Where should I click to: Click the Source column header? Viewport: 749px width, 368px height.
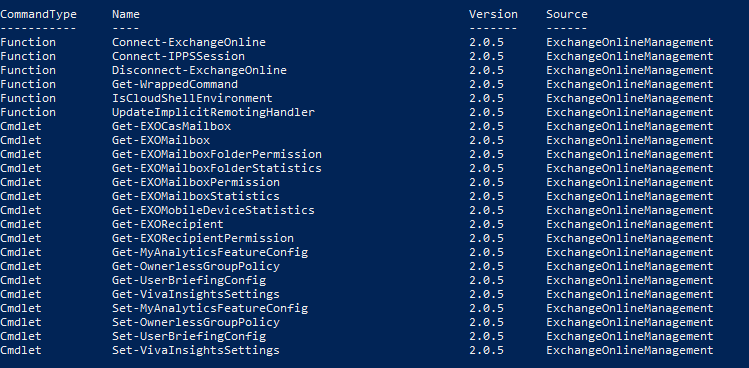point(567,14)
